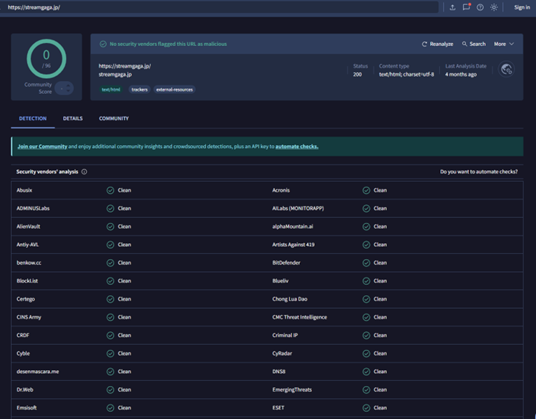Click the Search button in summary bar

[474, 44]
